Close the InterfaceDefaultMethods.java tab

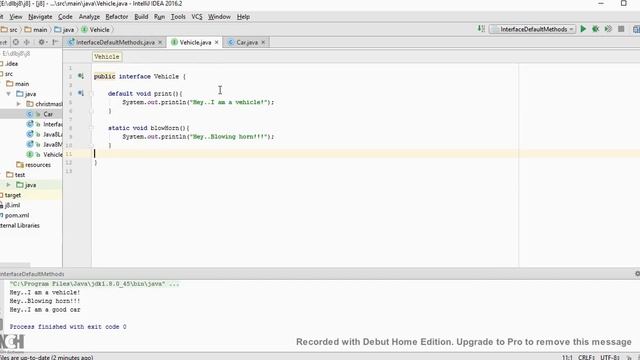pos(160,42)
